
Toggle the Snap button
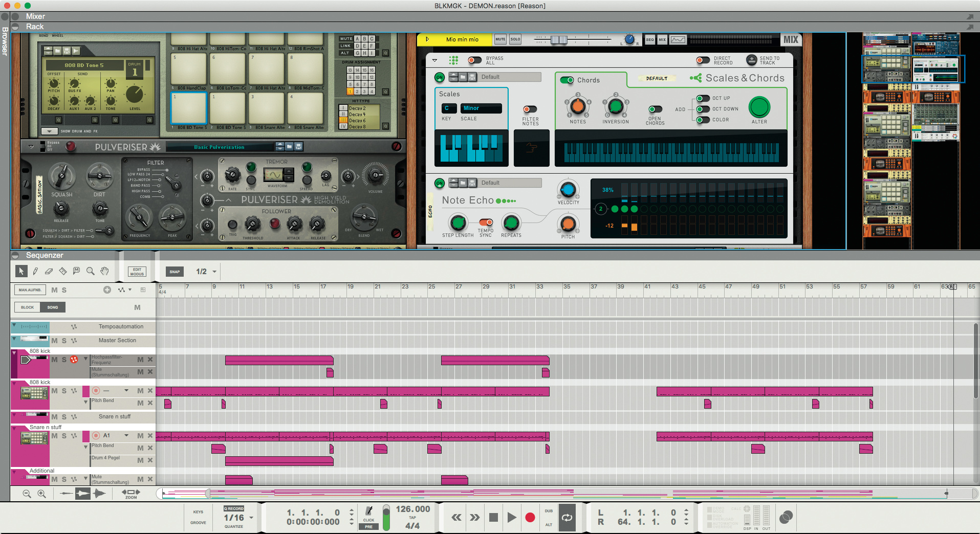175,272
